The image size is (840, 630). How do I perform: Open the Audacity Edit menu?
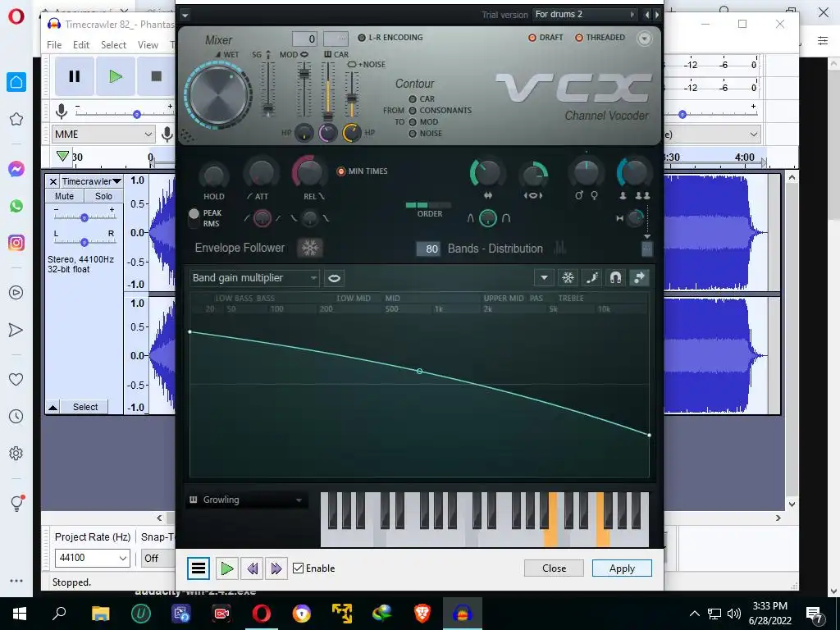pyautogui.click(x=81, y=45)
